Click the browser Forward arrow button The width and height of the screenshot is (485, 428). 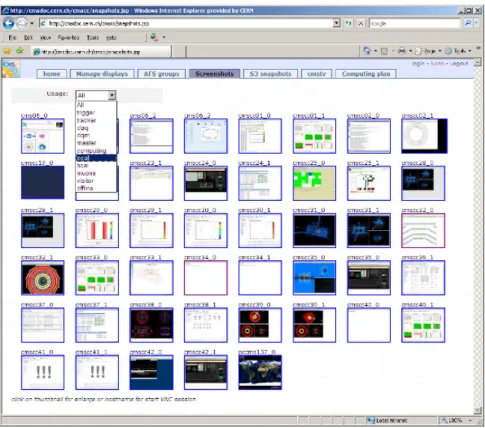[x=22, y=23]
